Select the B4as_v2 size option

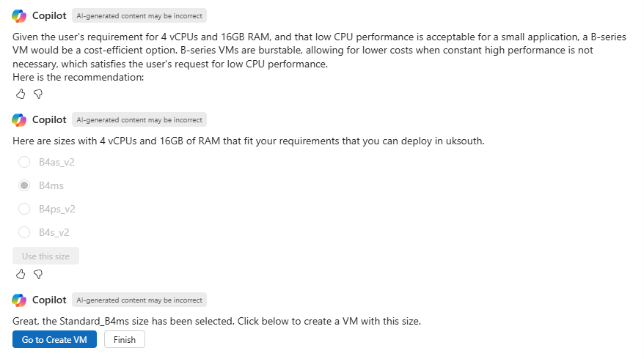(x=24, y=162)
